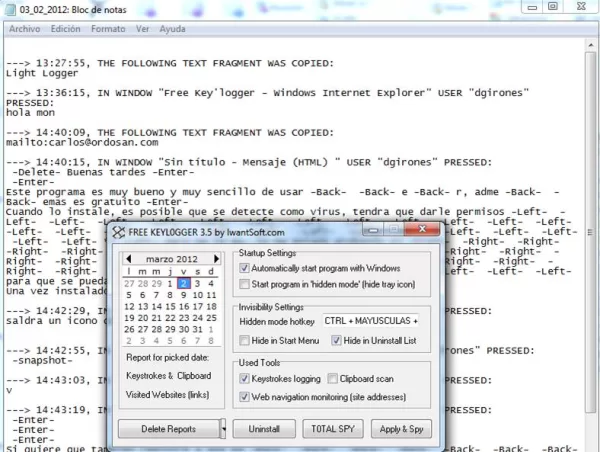Select March 2 in the calendar
The width and height of the screenshot is (600, 452).
click(x=184, y=284)
